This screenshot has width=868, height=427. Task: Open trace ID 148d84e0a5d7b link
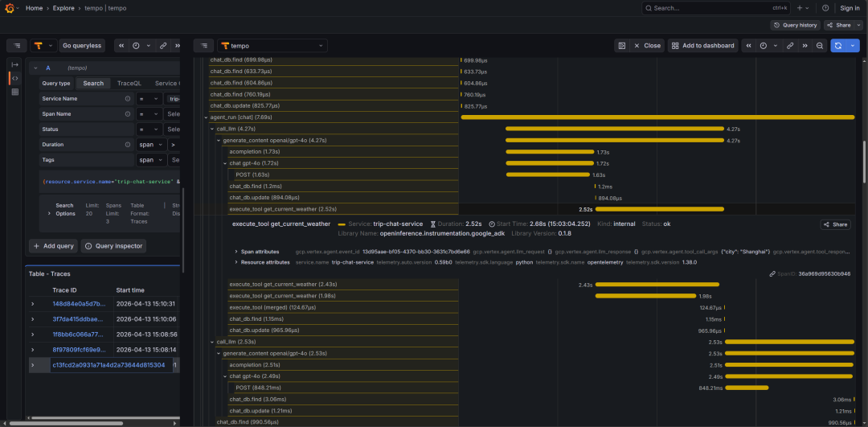click(x=79, y=304)
